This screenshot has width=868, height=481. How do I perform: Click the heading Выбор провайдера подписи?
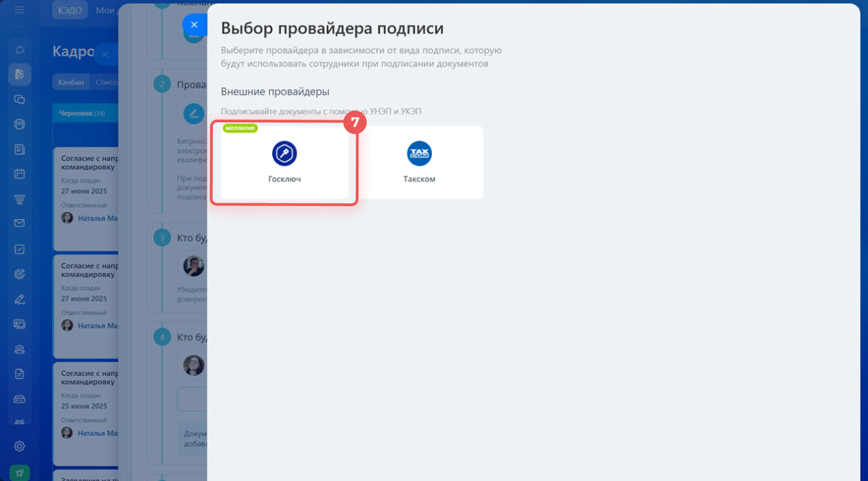click(x=332, y=29)
